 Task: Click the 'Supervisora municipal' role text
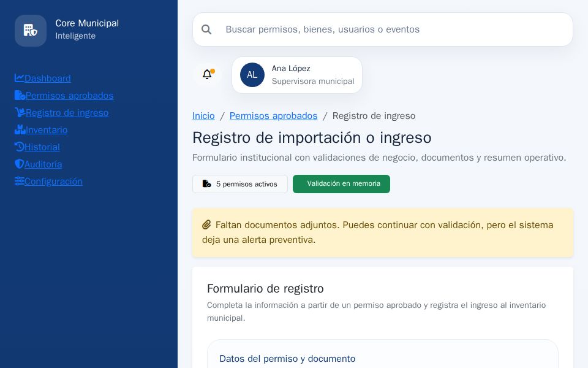tap(313, 81)
